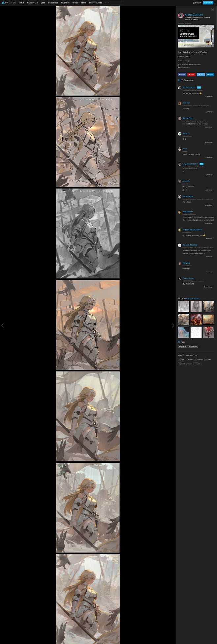
Task: Tweet the artwork via Twitter button
Action: click(201, 74)
